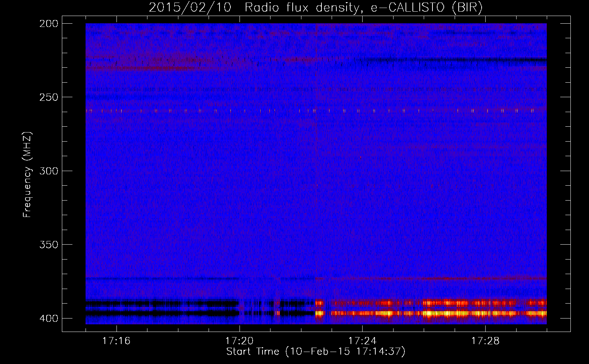Pick the 17:24 time tick label
The image size is (589, 364).
tap(362, 341)
